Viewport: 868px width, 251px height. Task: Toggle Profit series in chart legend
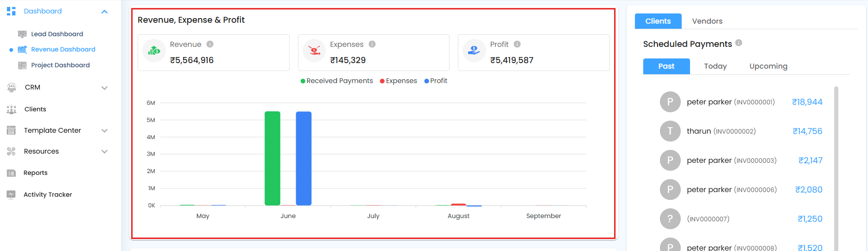[x=436, y=81]
